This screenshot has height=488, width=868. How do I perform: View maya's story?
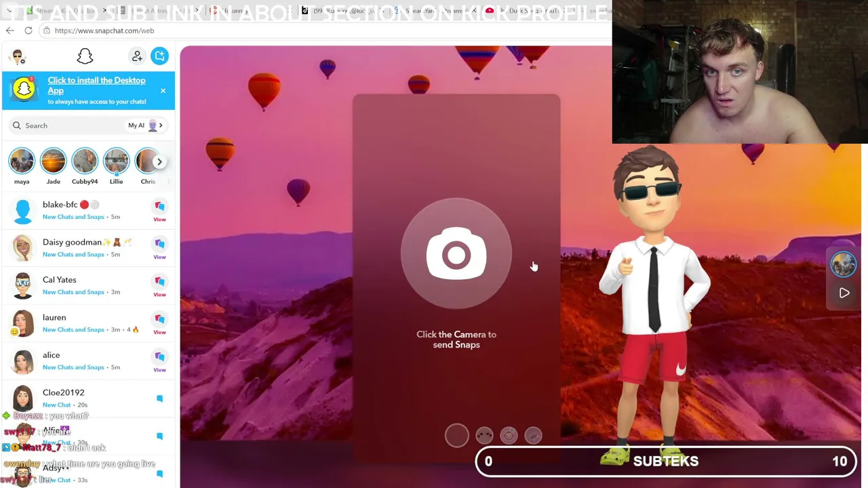pyautogui.click(x=22, y=162)
